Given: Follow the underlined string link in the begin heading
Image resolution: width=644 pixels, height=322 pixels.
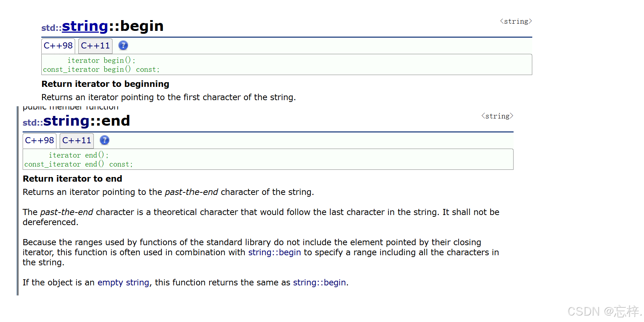Looking at the screenshot, I should pyautogui.click(x=85, y=26).
